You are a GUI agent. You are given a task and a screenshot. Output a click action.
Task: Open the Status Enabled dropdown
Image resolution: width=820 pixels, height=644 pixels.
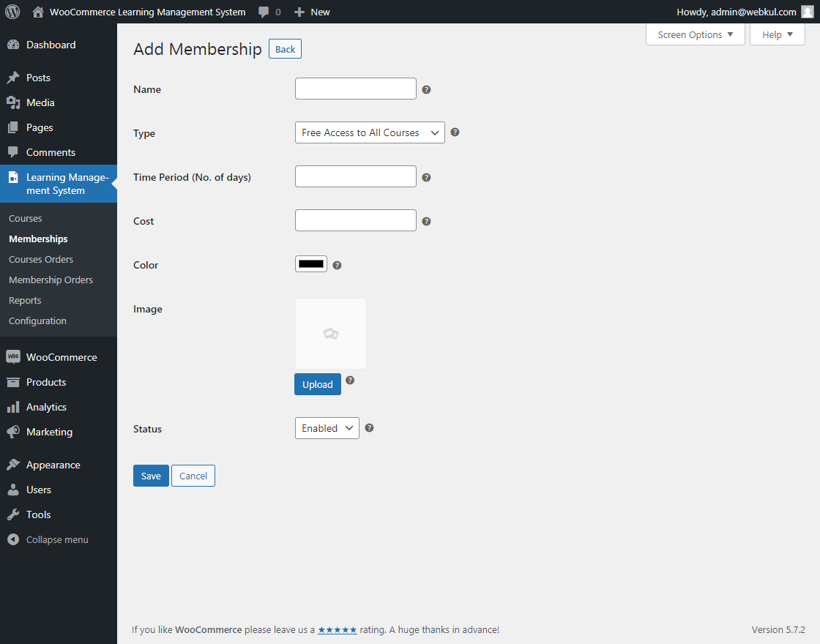coord(327,428)
